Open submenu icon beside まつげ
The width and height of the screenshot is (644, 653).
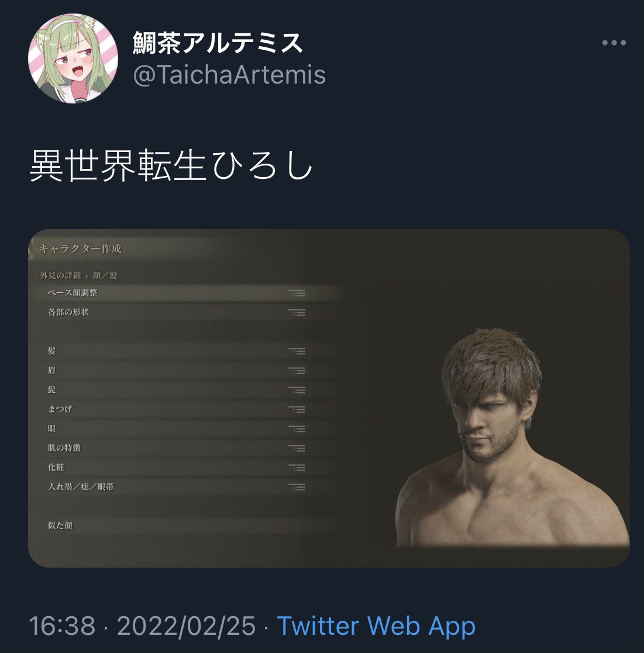coord(297,410)
